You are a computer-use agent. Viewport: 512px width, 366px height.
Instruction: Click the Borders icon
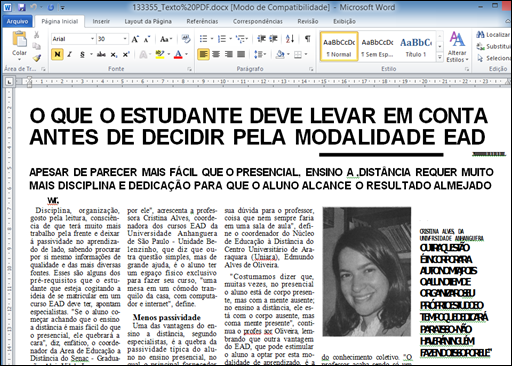298,54
